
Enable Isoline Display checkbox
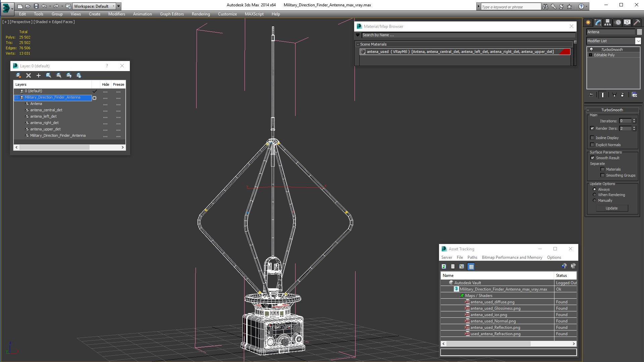point(592,138)
